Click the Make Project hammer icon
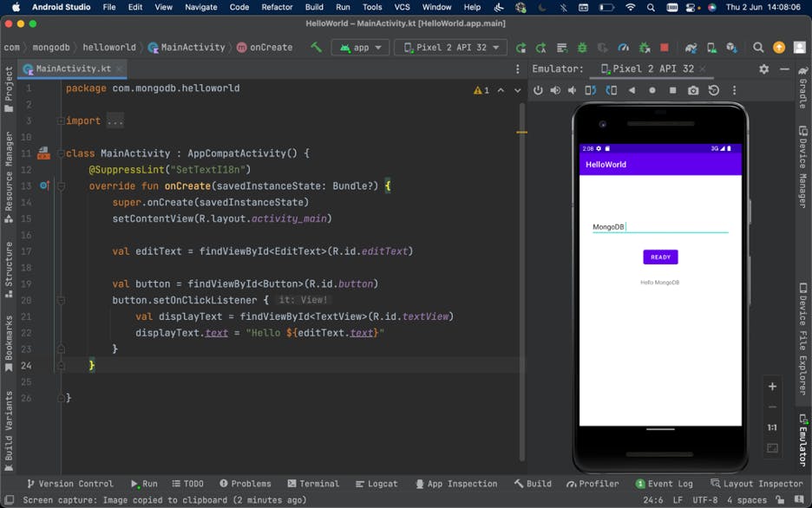 [x=316, y=48]
